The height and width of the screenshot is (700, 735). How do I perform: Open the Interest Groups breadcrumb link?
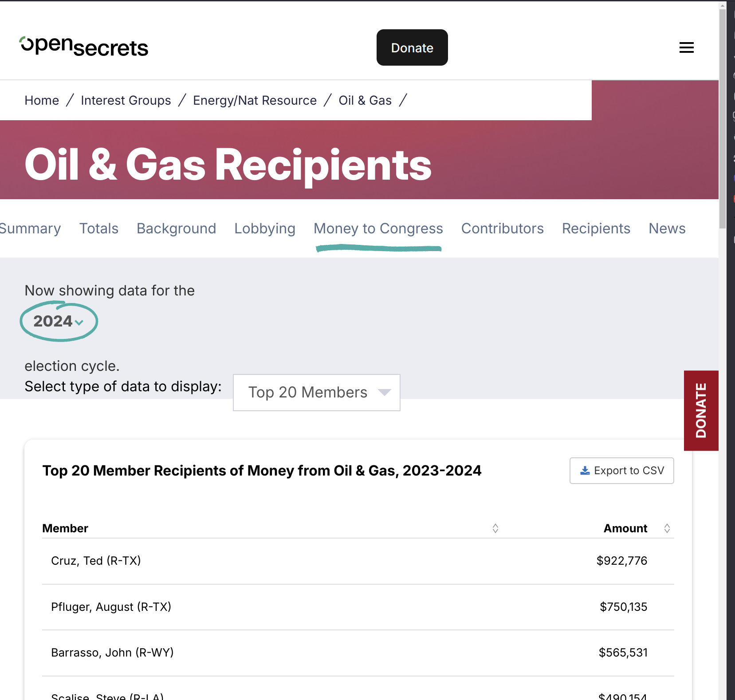126,101
